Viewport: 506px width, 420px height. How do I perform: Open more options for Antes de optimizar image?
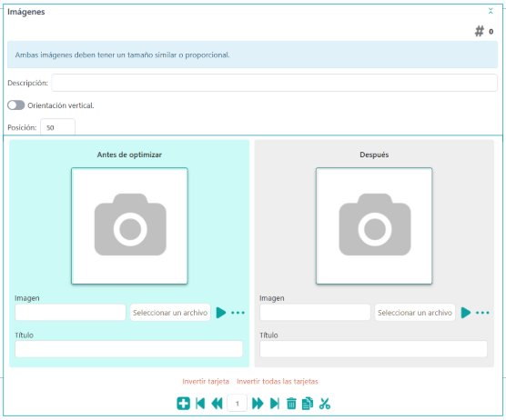coord(238,313)
